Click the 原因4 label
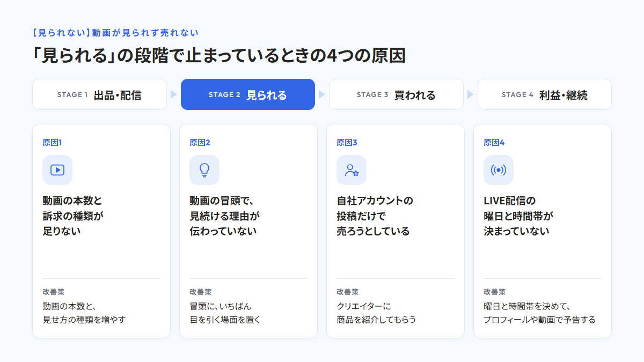 click(x=494, y=143)
